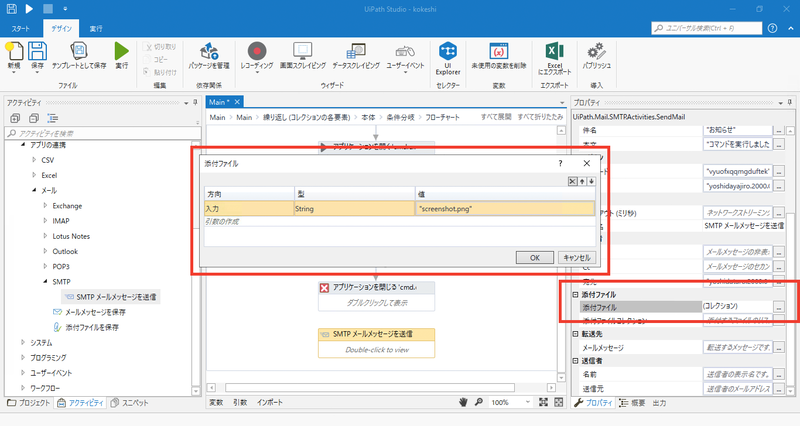Image resolution: width=800 pixels, height=426 pixels.
Task: Click the User Events (ユーザーイベント) icon
Action: tap(405, 51)
